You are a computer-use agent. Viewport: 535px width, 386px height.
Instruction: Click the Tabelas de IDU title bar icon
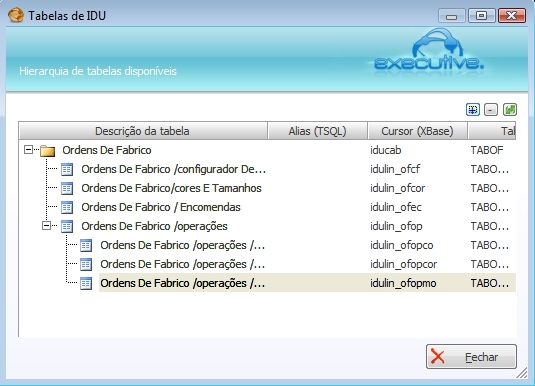pos(15,15)
